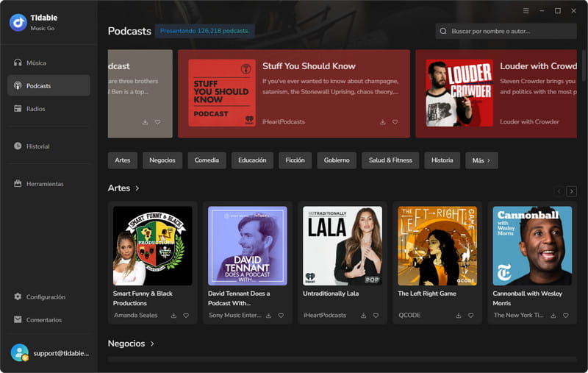Image resolution: width=588 pixels, height=373 pixels.
Task: Filter by the Comedia category
Action: coord(207,160)
